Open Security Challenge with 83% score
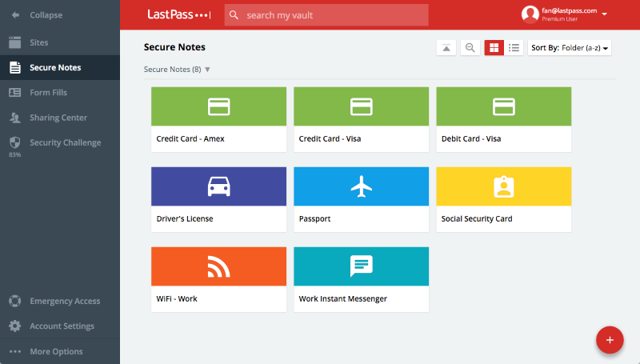640x364 pixels. pos(65,143)
